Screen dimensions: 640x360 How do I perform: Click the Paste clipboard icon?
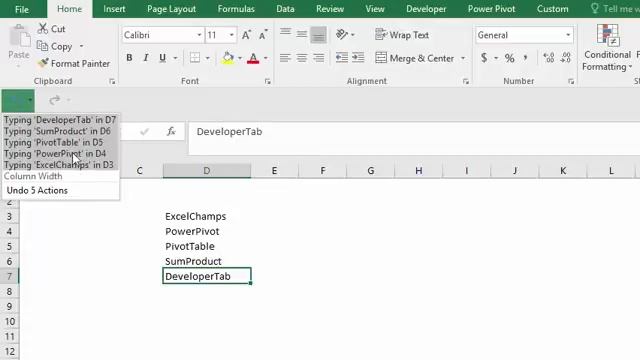(19, 37)
